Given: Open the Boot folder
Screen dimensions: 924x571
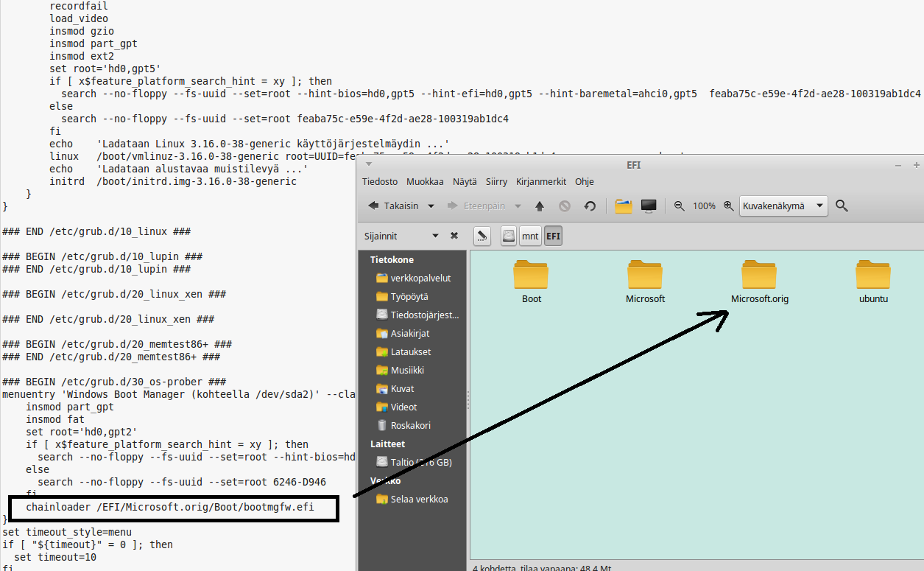Looking at the screenshot, I should [x=532, y=281].
